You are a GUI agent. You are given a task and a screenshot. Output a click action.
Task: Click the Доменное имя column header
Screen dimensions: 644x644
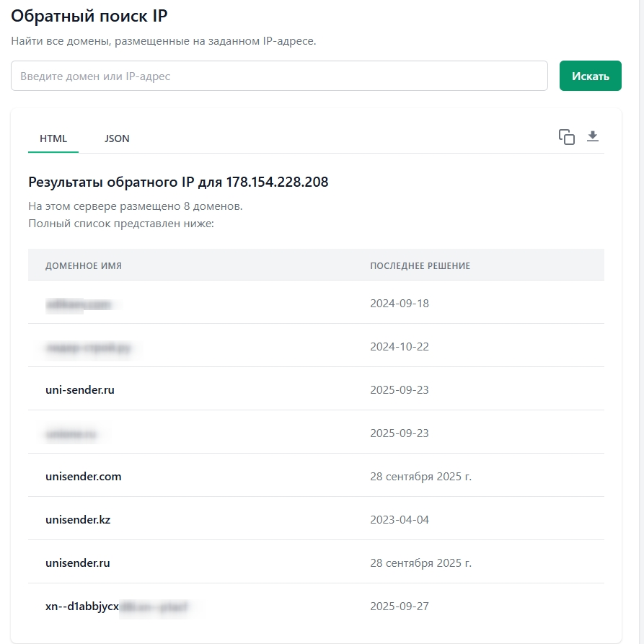84,266
